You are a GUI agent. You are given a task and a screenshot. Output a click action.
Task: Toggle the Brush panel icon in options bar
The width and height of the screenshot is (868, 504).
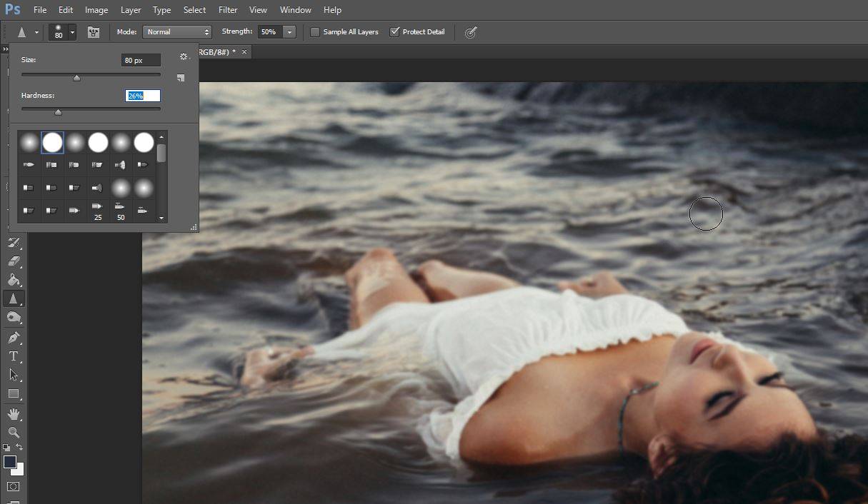(94, 32)
